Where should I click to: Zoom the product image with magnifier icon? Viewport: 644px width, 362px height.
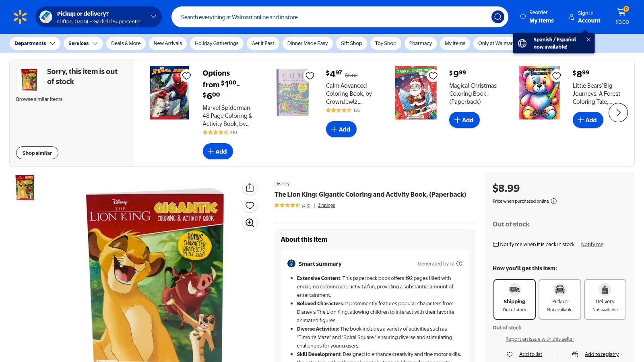click(x=250, y=223)
